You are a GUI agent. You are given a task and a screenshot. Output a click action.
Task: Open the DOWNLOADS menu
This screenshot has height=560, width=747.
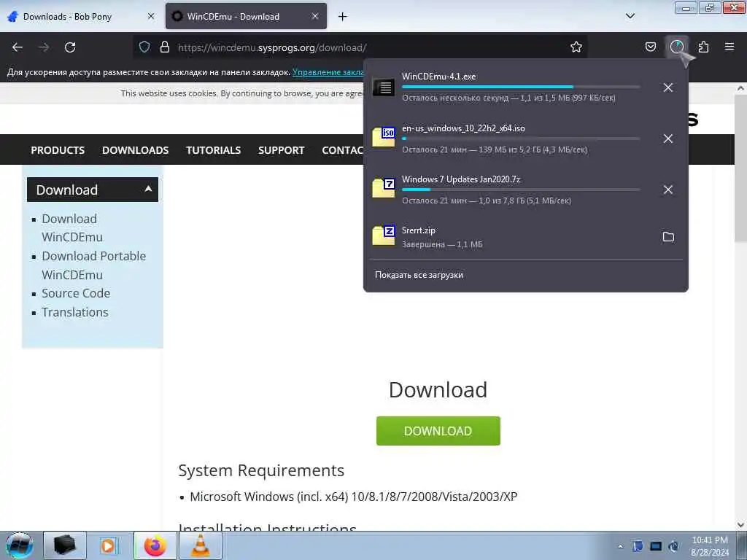pos(135,150)
